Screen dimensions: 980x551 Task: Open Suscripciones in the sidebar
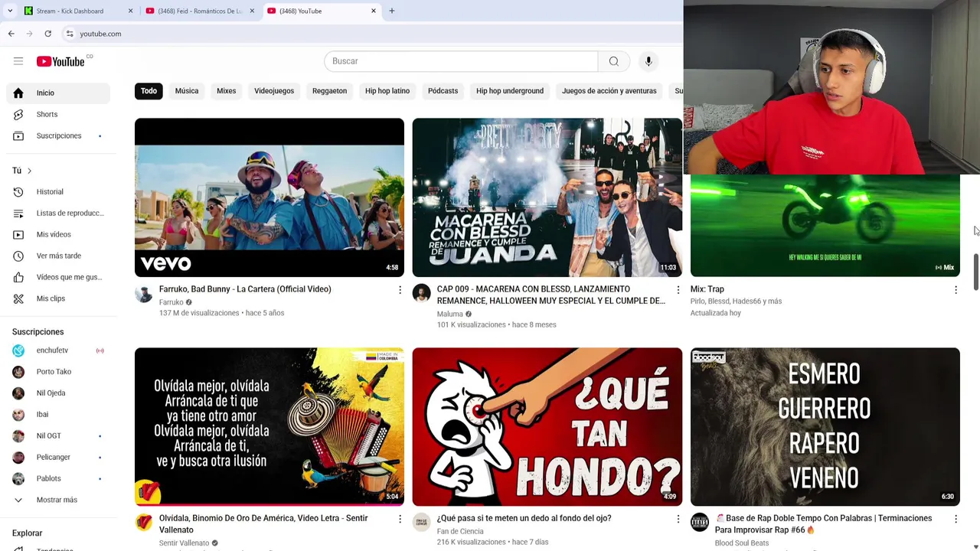58,135
